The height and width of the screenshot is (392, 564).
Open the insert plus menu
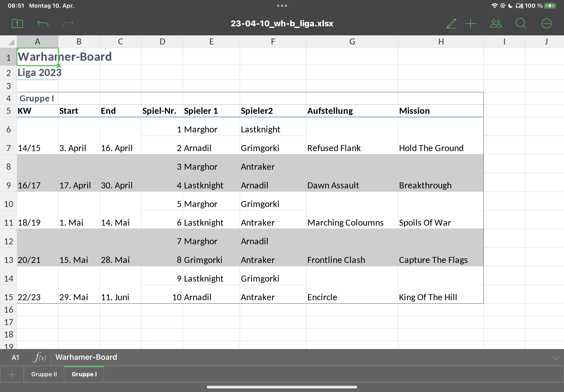471,24
